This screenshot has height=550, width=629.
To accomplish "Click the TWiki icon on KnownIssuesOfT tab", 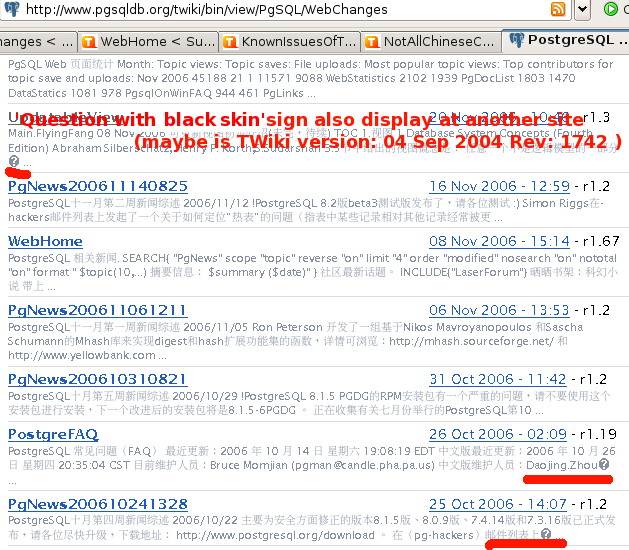I will 230,42.
